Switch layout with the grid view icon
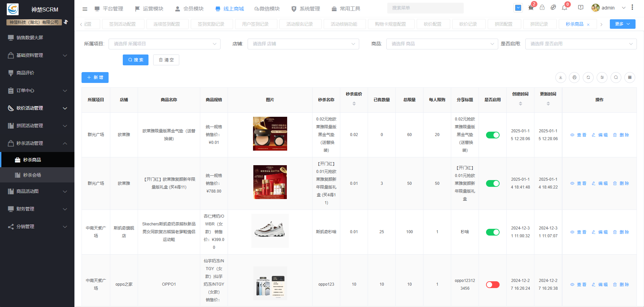 point(630,78)
